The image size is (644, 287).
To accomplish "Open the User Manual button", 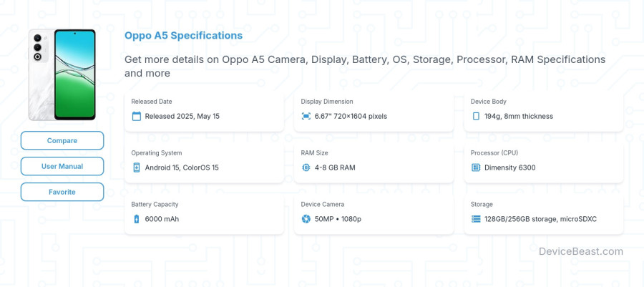I will [x=62, y=166].
